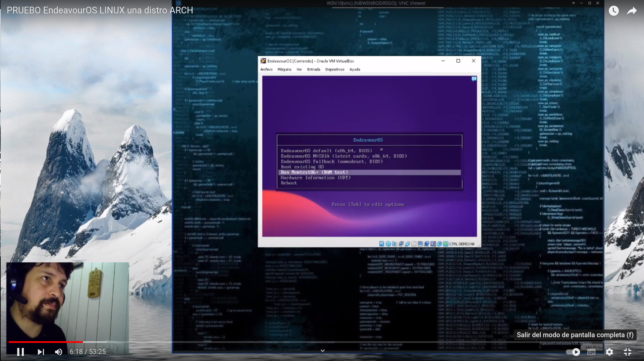Skip to the next video
The image size is (644, 361).
tap(41, 352)
